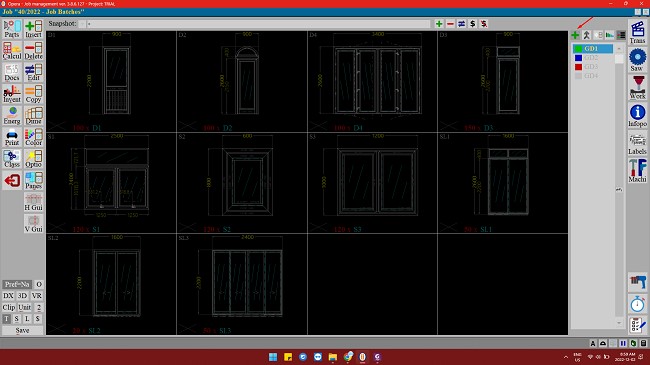Open the Energ energy tool
The height and width of the screenshot is (365, 650).
coord(12,115)
